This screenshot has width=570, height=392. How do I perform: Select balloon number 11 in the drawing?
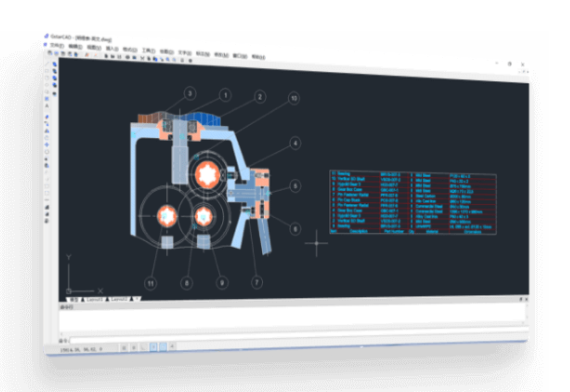click(150, 283)
